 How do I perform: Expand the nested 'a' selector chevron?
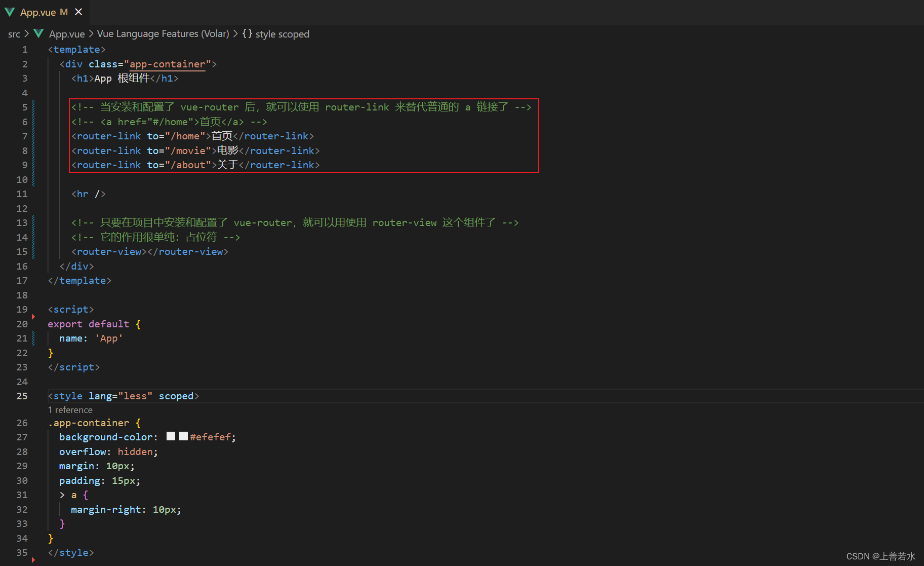coord(62,495)
